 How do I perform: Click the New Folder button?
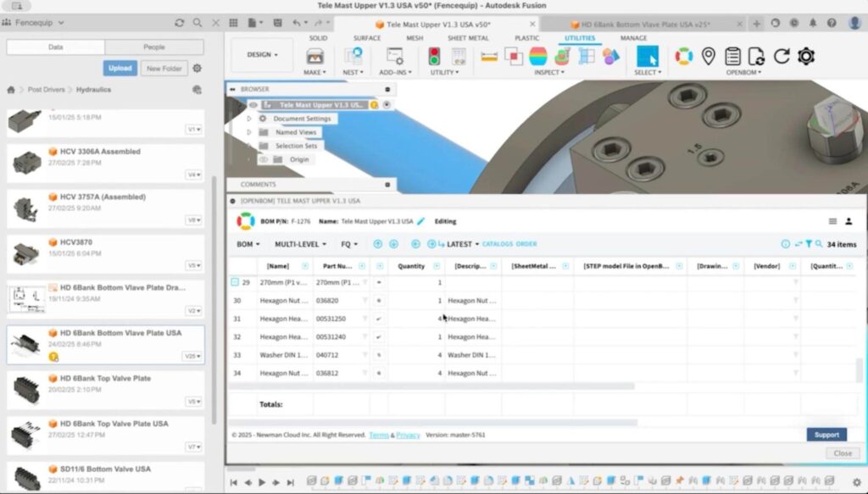tap(164, 68)
